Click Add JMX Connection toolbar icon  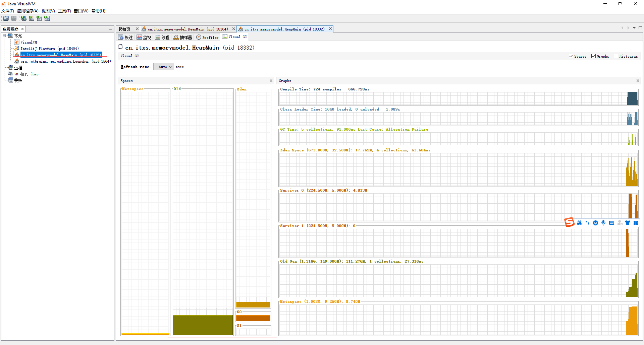pos(32,18)
